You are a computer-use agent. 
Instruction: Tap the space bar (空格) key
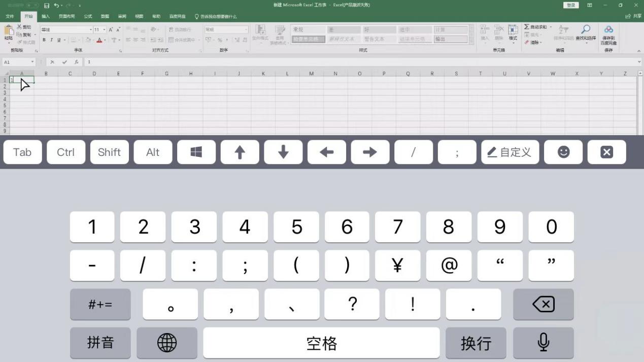click(322, 343)
